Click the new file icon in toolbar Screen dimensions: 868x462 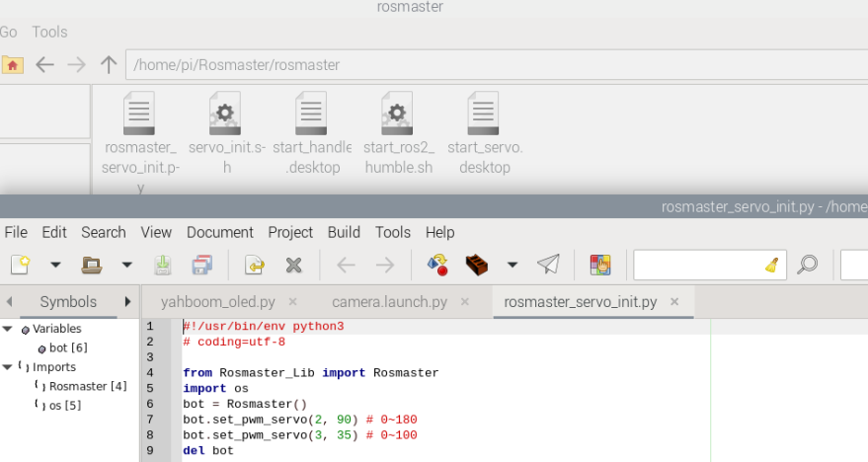point(20,265)
